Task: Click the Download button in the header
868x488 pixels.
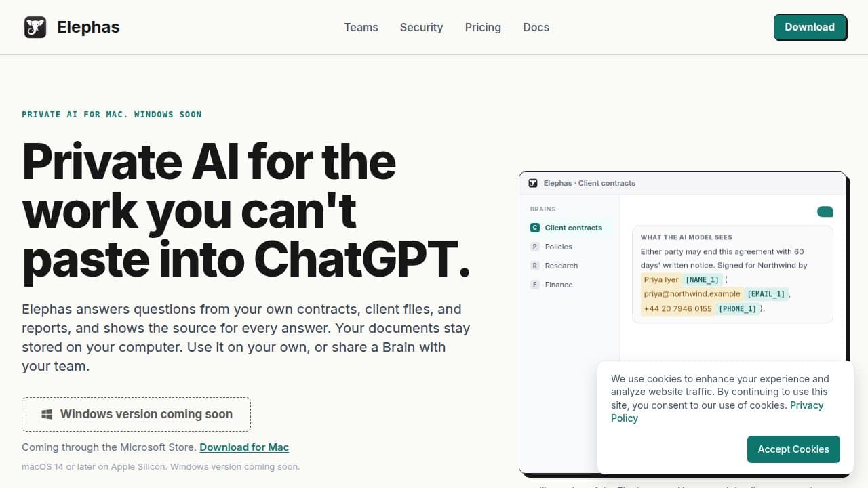Action: coord(810,27)
